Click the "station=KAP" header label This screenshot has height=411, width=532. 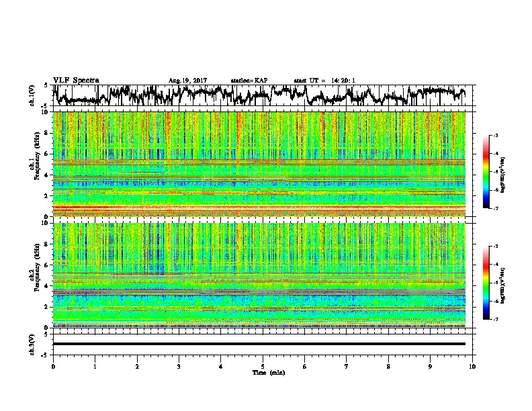click(249, 81)
